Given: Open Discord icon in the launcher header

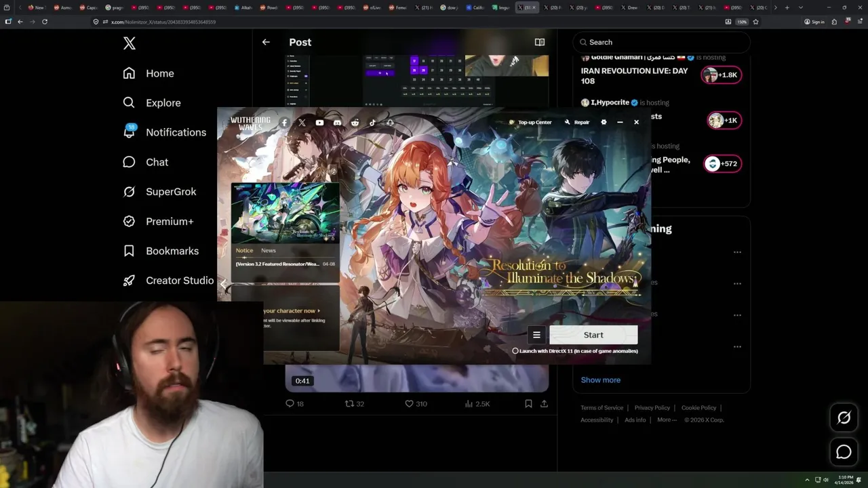Looking at the screenshot, I should 337,123.
